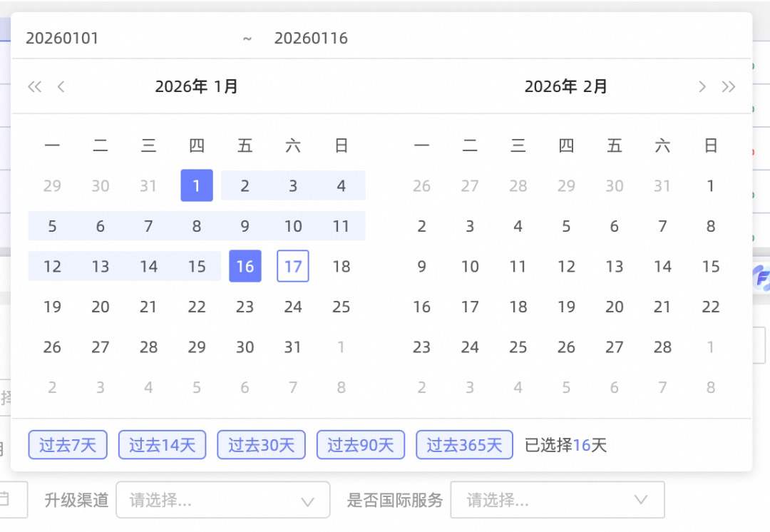Expand the 是否国际服务 dropdown
The width and height of the screenshot is (770, 532).
[x=557, y=500]
